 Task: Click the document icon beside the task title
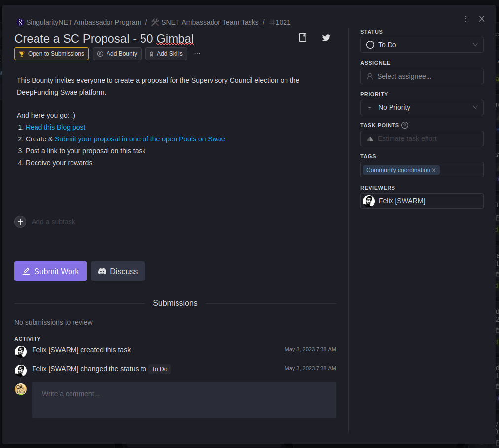click(303, 38)
